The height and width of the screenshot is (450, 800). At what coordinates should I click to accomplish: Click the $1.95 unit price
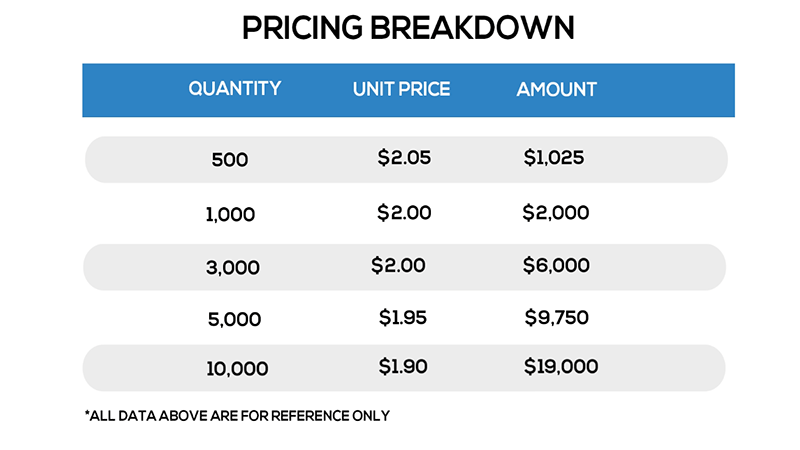pos(403,318)
